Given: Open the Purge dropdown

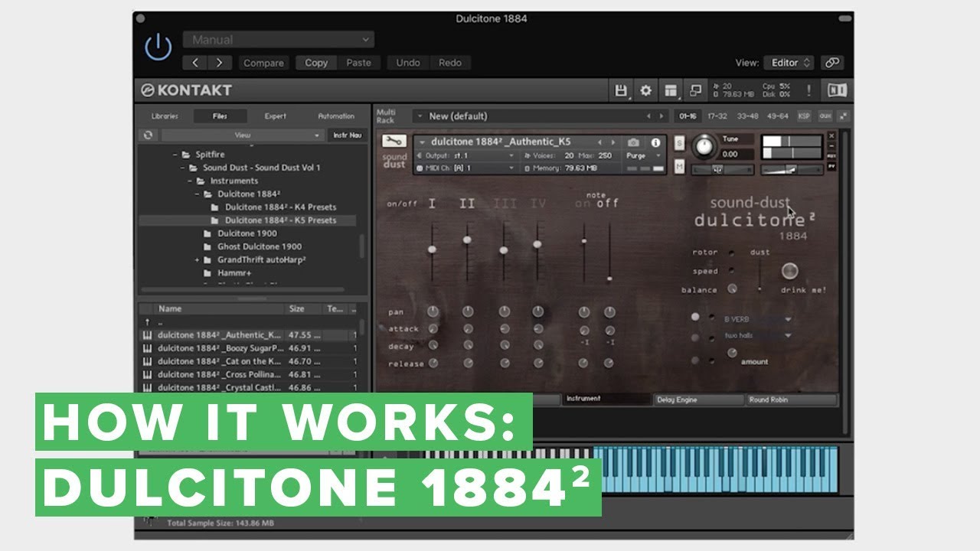Looking at the screenshot, I should [643, 155].
